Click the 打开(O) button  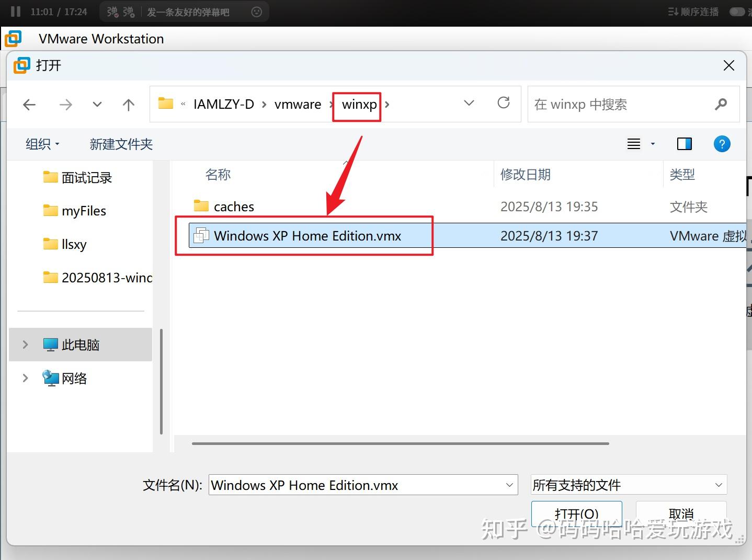pos(576,514)
